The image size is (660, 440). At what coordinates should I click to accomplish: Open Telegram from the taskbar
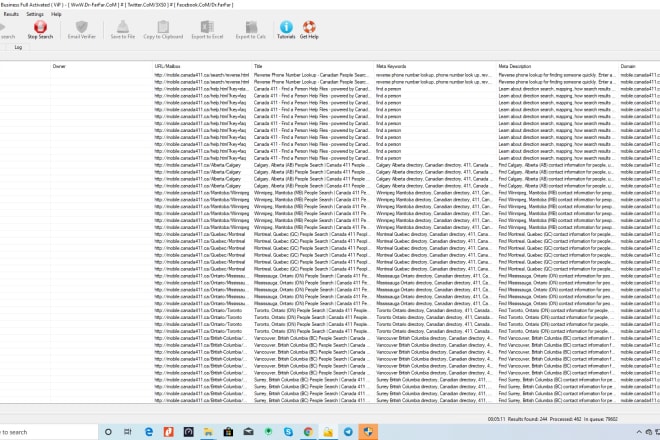348,432
